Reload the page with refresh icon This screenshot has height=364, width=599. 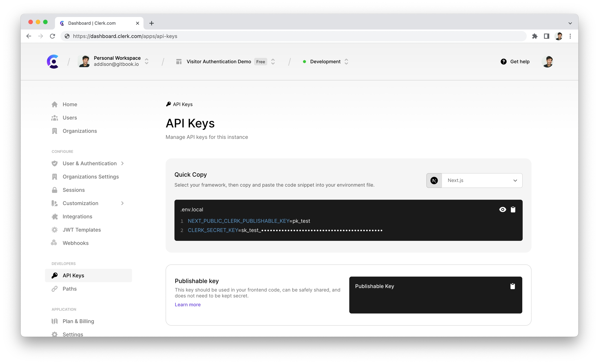[x=53, y=36]
